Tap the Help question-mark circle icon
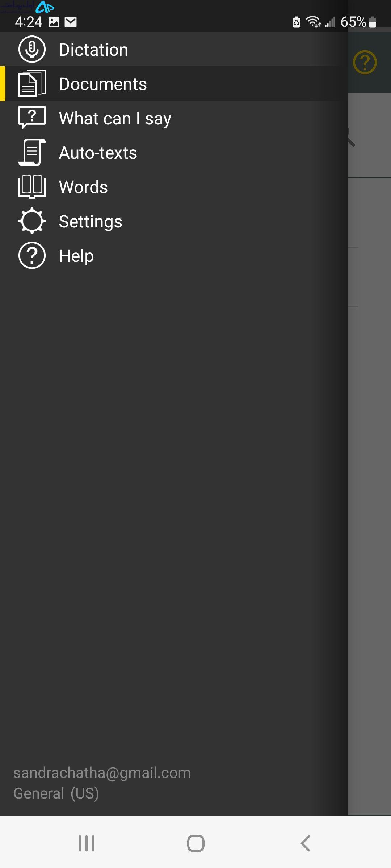This screenshot has width=391, height=868. coord(32,255)
